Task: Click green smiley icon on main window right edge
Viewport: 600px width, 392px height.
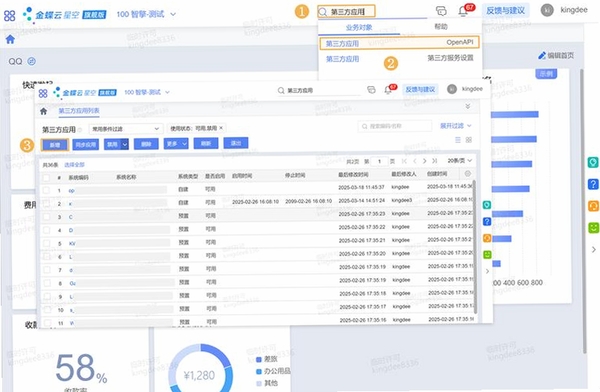Action: tap(593, 228)
